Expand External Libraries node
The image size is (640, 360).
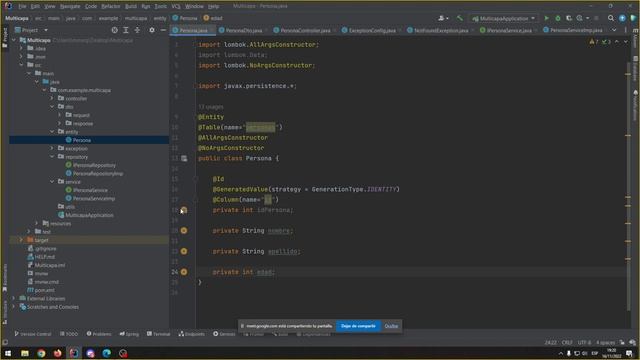point(14,298)
